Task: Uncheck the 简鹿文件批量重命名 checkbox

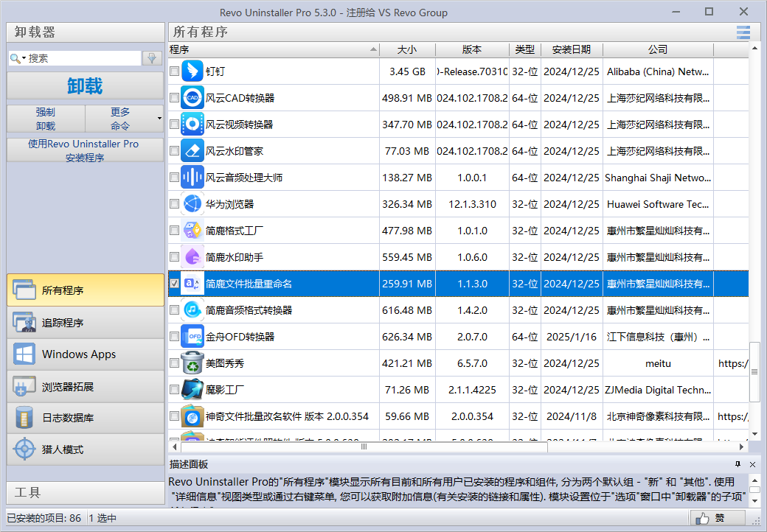Action: pos(175,283)
